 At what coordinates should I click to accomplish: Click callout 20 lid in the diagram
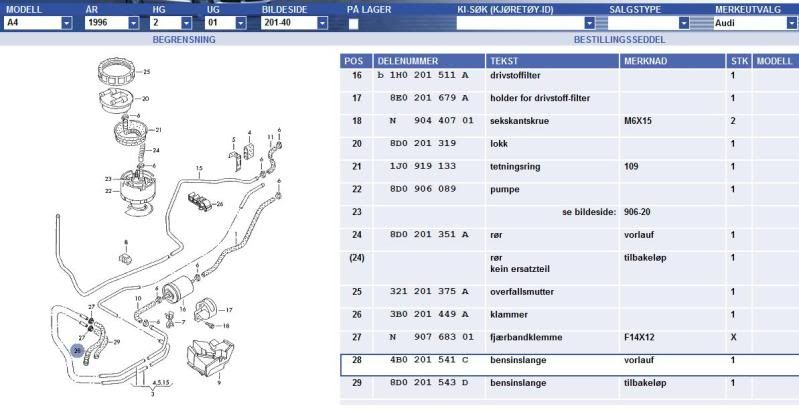(x=145, y=99)
